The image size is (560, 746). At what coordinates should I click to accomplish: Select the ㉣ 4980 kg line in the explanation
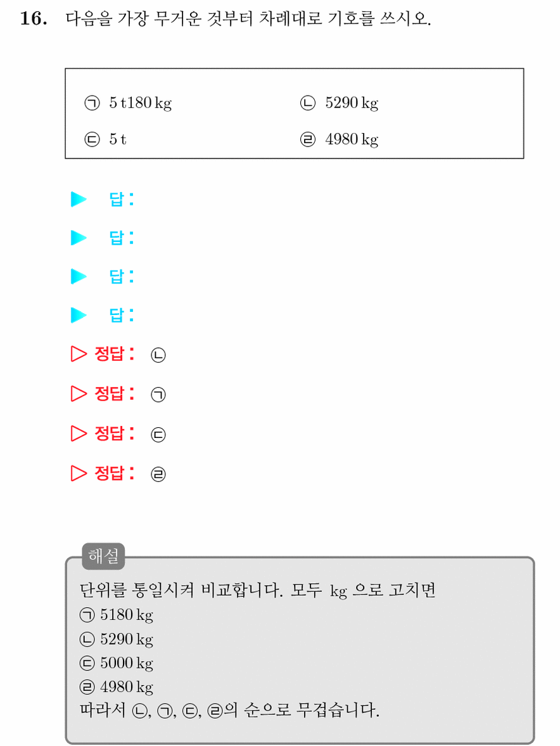(117, 687)
